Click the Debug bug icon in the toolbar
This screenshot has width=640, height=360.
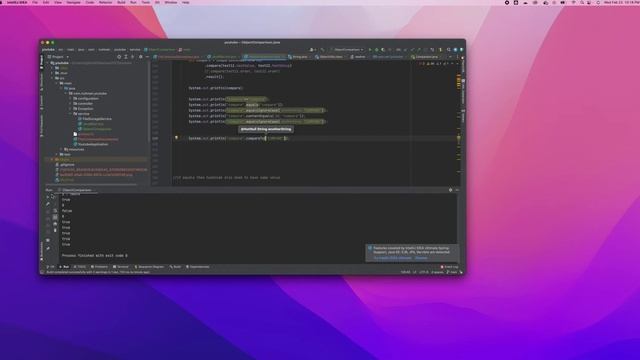[x=377, y=50]
